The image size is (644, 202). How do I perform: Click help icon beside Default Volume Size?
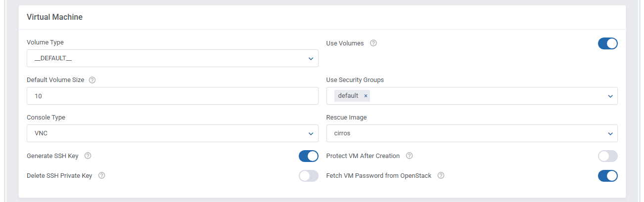[92, 80]
